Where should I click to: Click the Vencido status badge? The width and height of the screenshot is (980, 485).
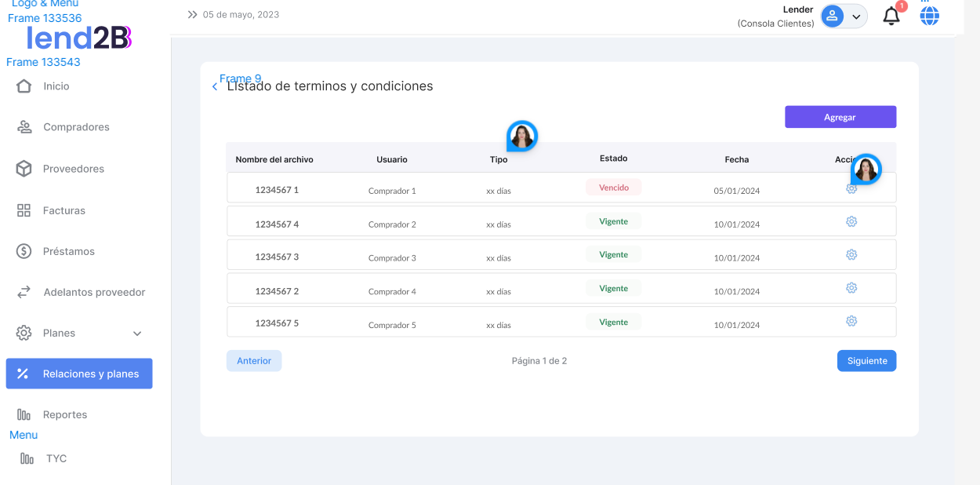click(613, 188)
